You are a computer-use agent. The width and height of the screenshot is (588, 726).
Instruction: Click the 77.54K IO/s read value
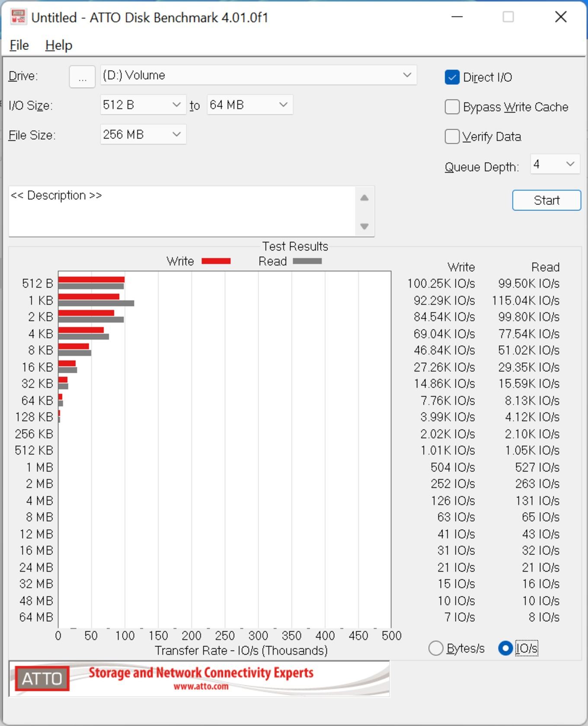click(x=529, y=334)
